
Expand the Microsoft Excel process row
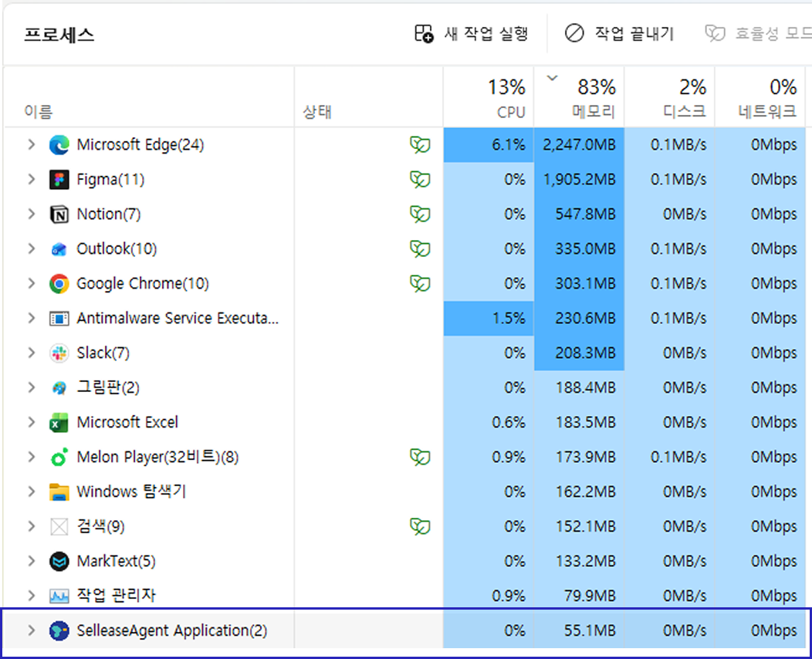click(x=31, y=422)
